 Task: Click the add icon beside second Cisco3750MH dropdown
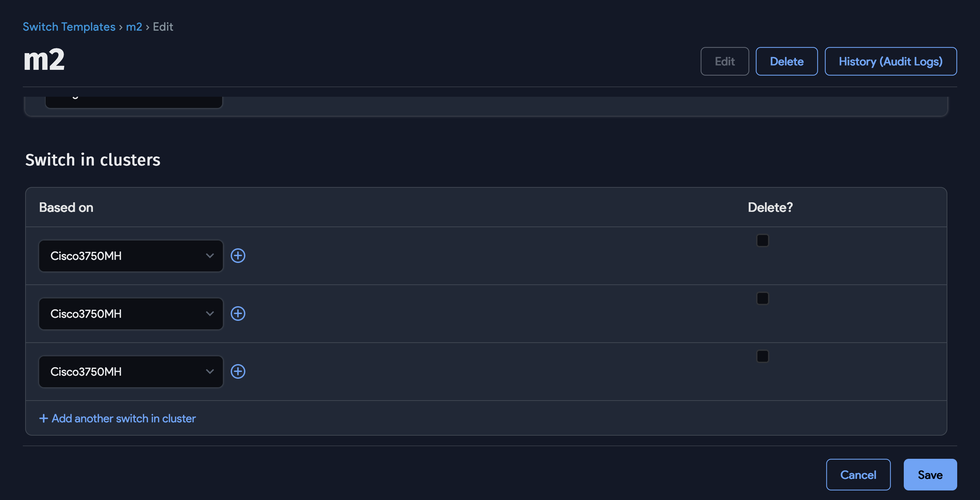tap(238, 313)
